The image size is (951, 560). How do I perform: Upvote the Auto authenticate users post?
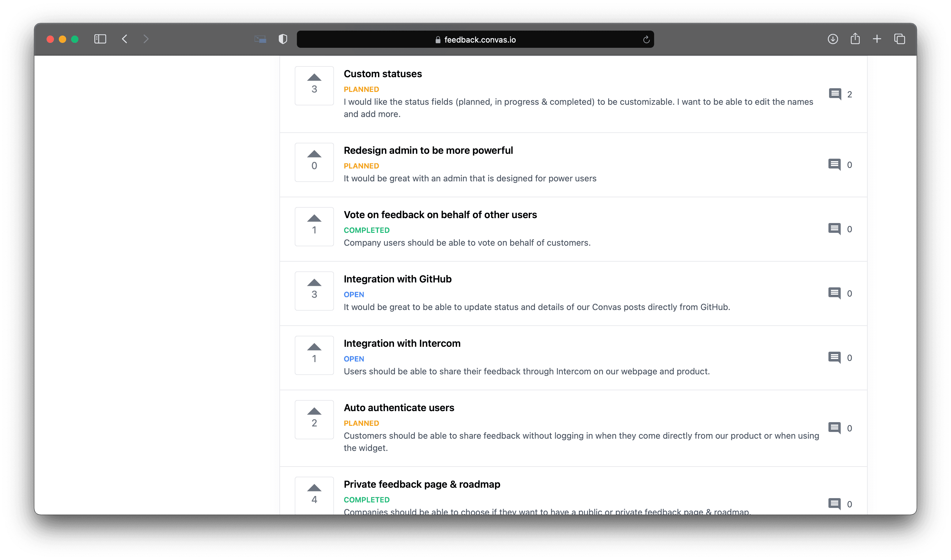pos(314,420)
